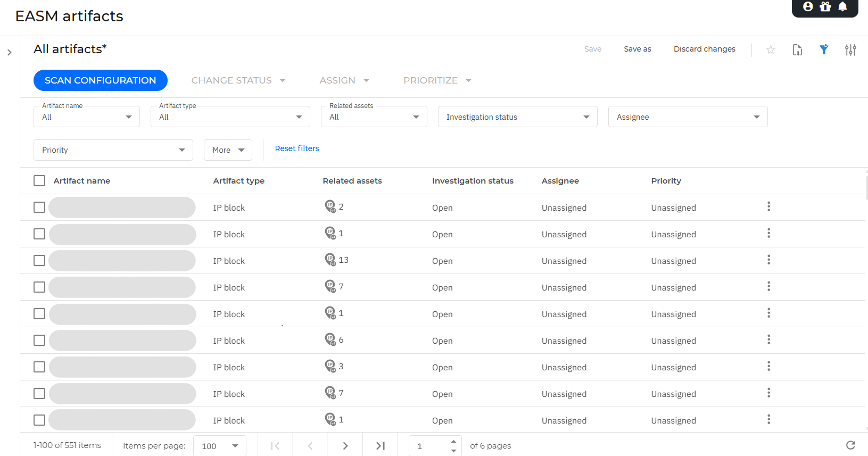The image size is (868, 456).
Task: Open the notifications bell
Action: [x=842, y=6]
